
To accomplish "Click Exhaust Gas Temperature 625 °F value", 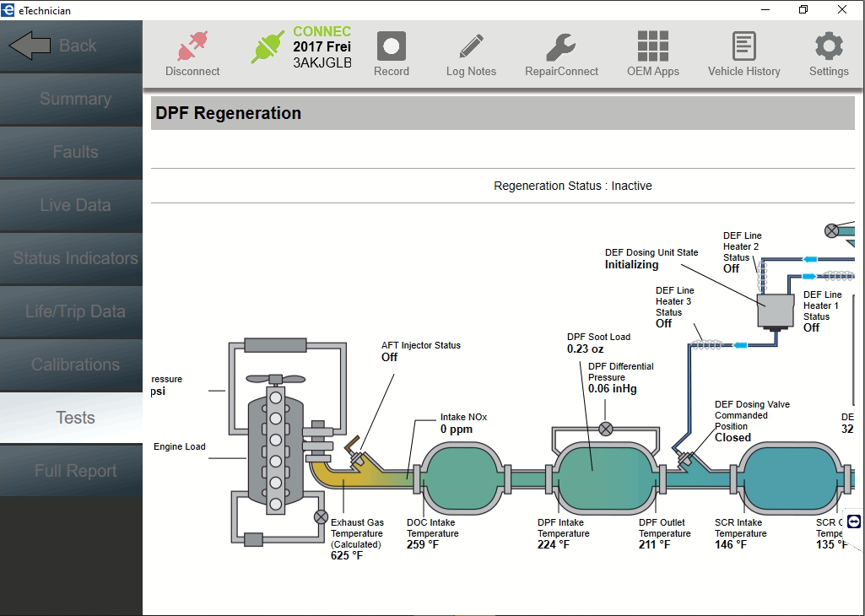I will (347, 556).
